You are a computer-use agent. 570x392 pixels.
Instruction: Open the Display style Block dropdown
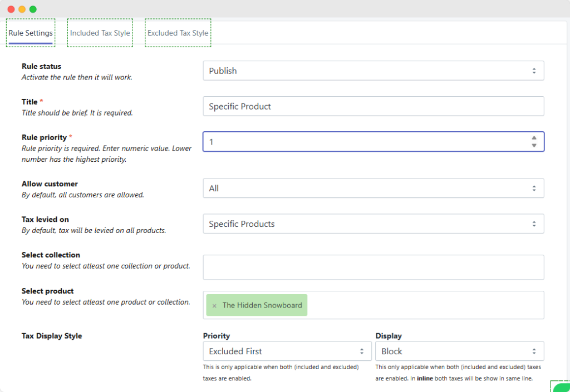click(459, 351)
